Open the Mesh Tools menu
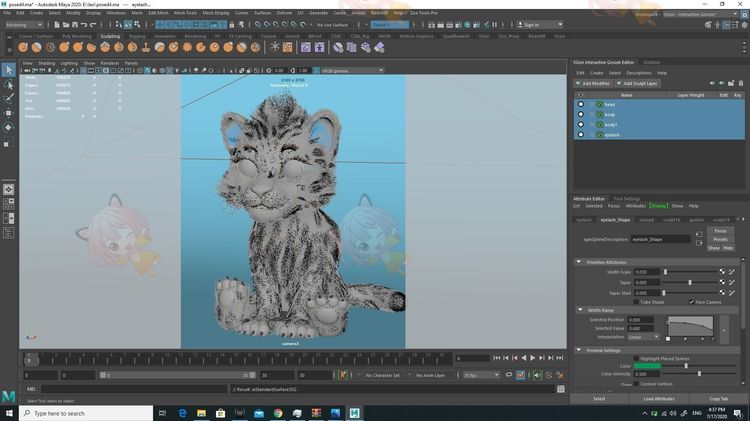Image resolution: width=750 pixels, height=421 pixels. [x=185, y=13]
